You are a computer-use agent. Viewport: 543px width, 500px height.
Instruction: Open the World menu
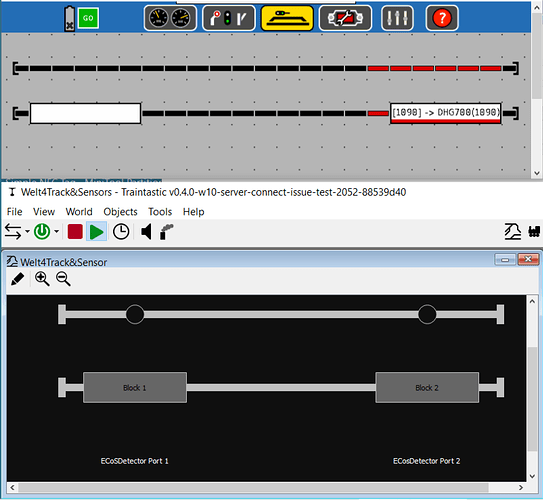click(79, 212)
